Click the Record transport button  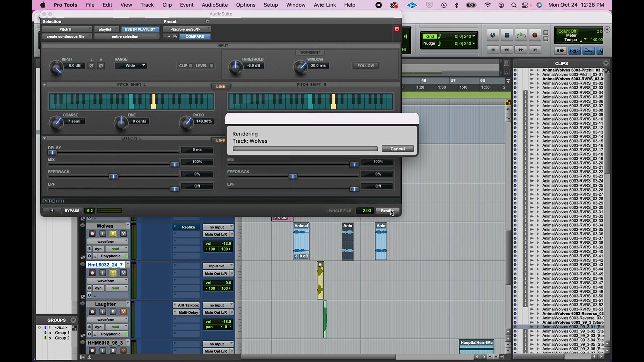(x=535, y=35)
